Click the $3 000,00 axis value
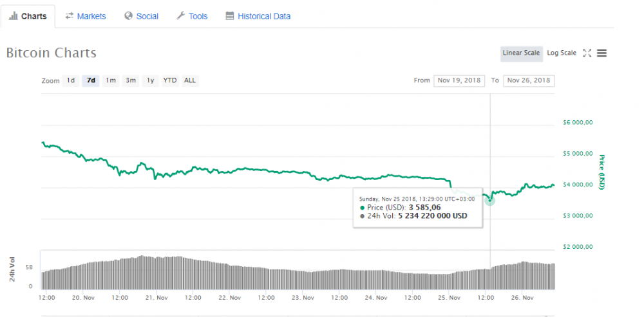 [576, 216]
